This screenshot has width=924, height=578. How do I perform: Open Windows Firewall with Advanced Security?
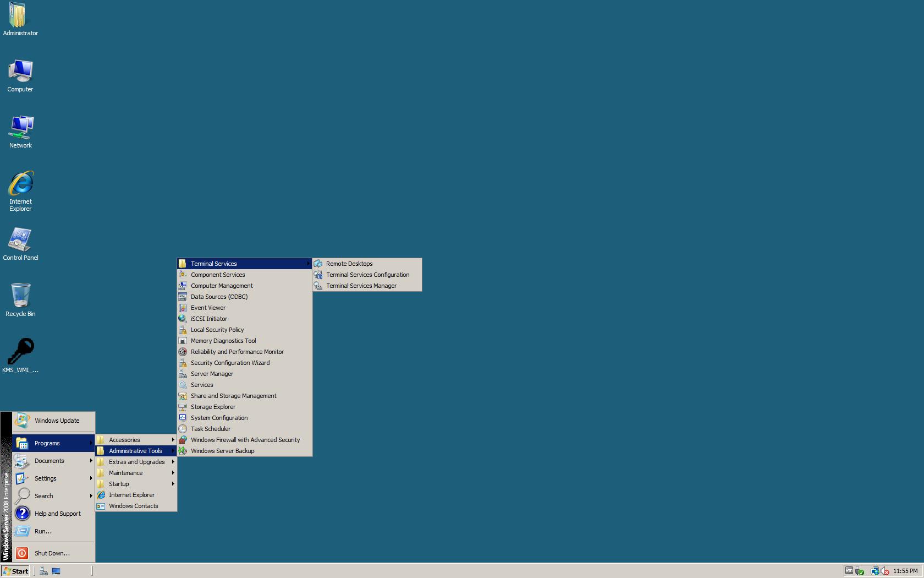point(245,440)
